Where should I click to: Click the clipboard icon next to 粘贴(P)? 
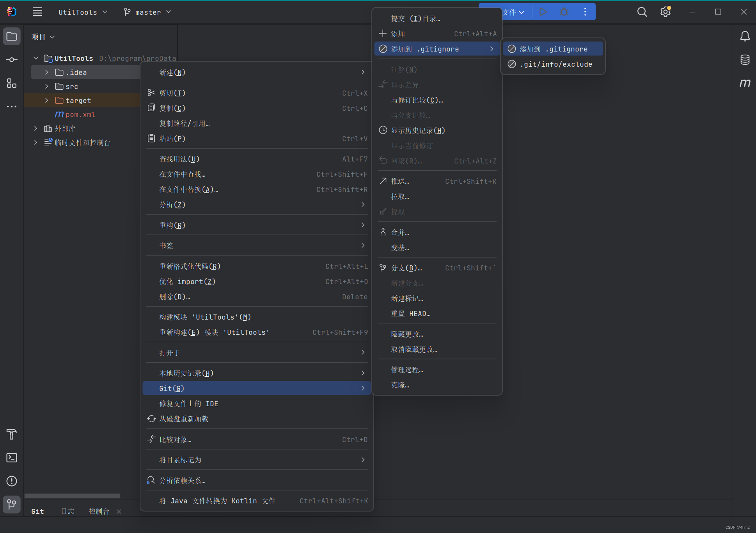(x=151, y=139)
